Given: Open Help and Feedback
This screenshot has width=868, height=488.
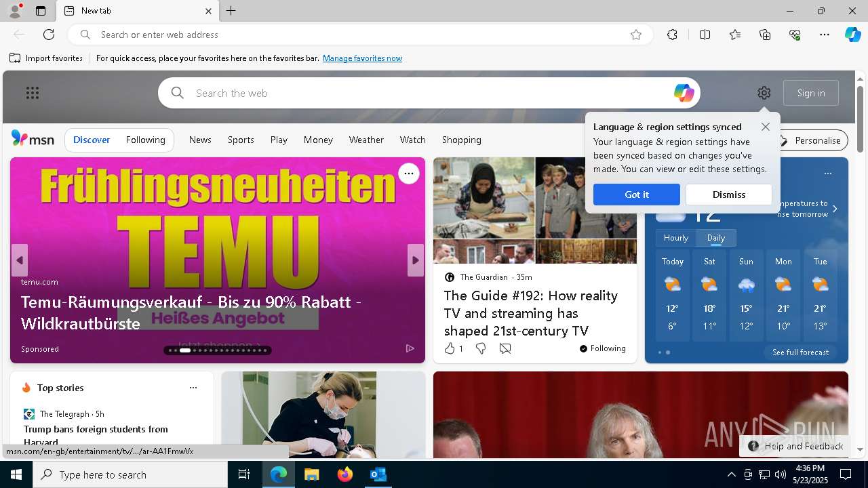Looking at the screenshot, I should pyautogui.click(x=795, y=446).
